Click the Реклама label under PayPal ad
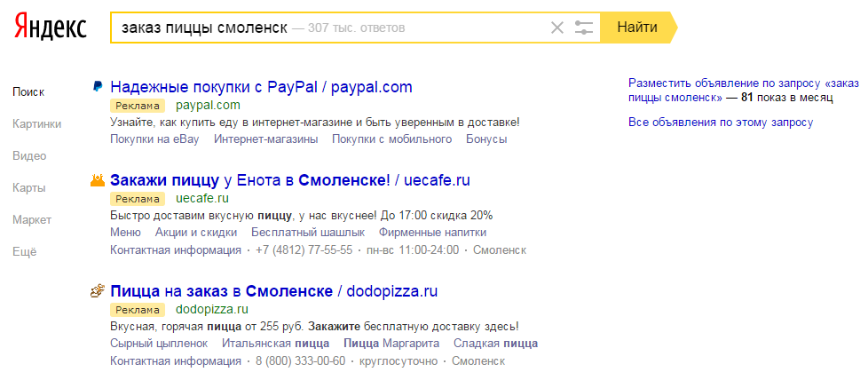Image resolution: width=868 pixels, height=380 pixels. pyautogui.click(x=138, y=106)
